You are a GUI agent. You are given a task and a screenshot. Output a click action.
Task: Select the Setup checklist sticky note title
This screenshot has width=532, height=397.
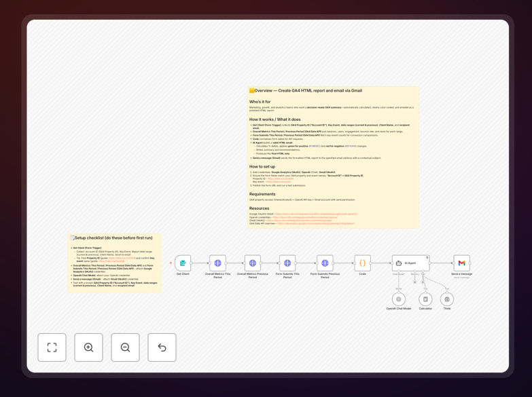111,238
